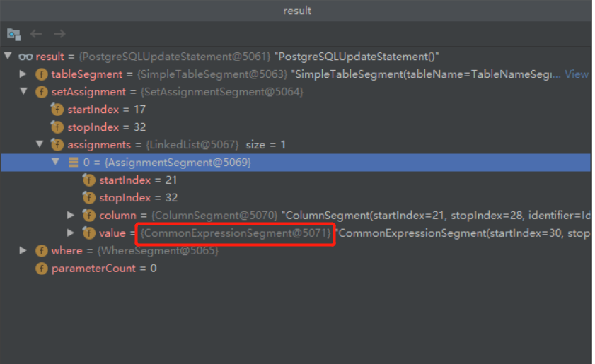595x364 pixels.
Task: Select the column field label
Action: point(117,216)
